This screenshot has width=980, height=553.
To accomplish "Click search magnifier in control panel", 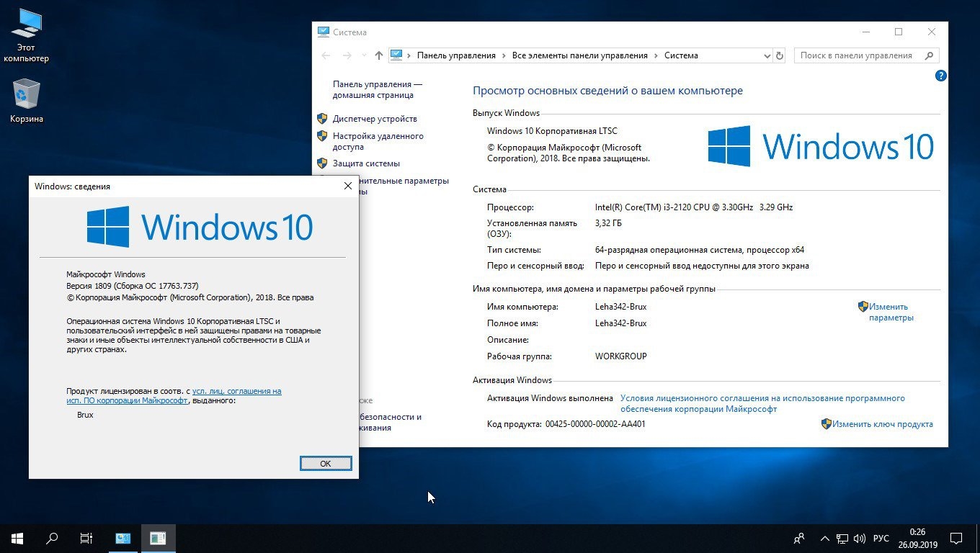I will pyautogui.click(x=930, y=55).
